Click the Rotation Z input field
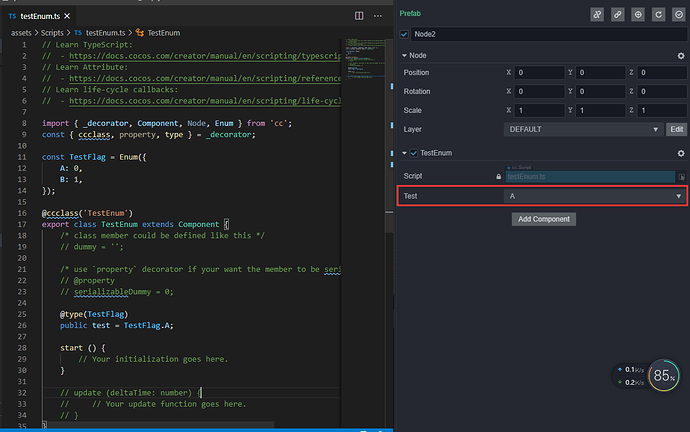The width and height of the screenshot is (690, 432). tap(662, 92)
